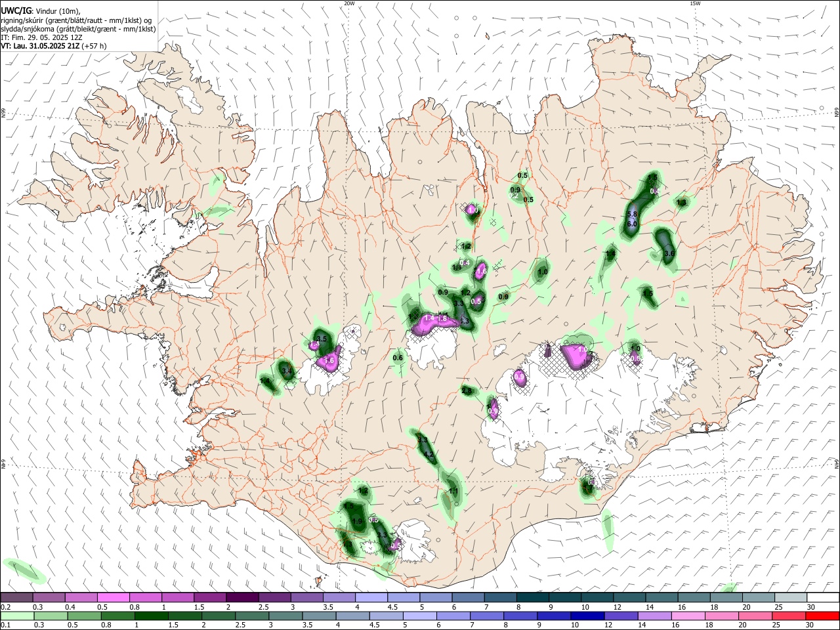
Task: Select the "0.6" precipitation value on the map
Action: [x=398, y=358]
